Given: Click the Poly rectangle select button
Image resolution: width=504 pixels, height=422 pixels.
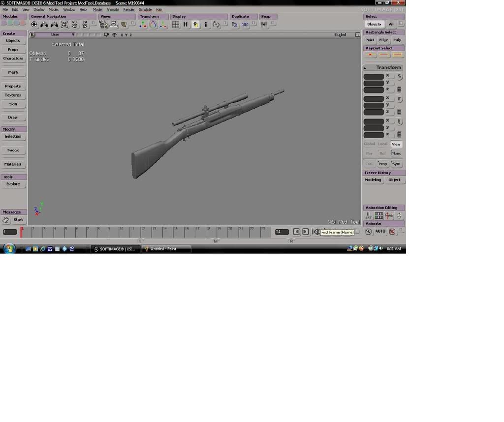Looking at the screenshot, I should pos(397,40).
